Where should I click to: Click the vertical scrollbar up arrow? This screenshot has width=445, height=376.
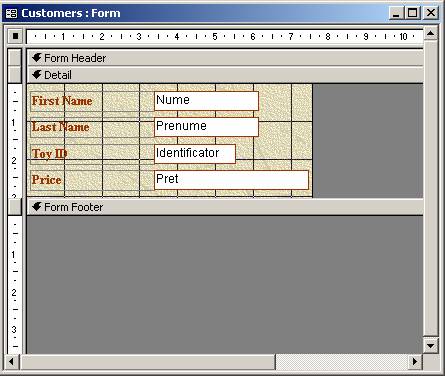431,33
